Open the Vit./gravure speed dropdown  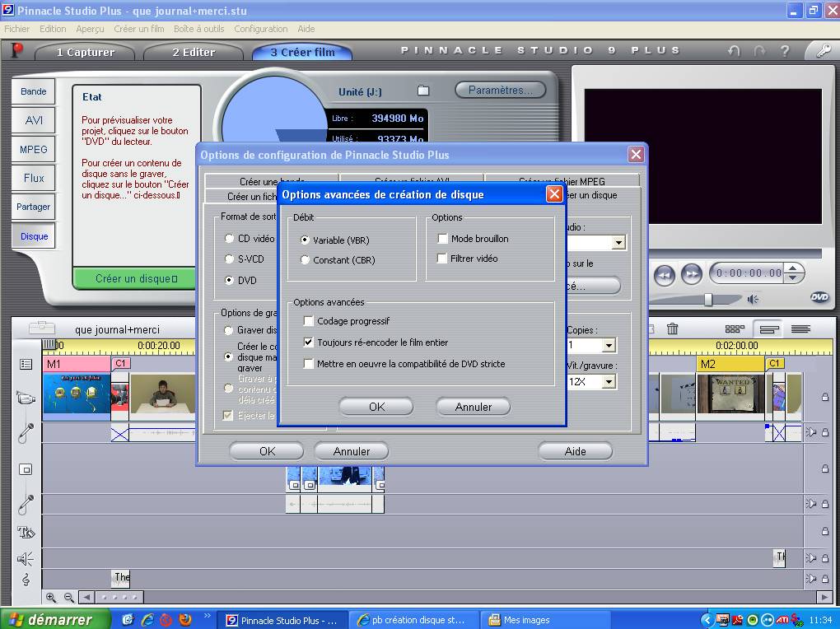[609, 381]
